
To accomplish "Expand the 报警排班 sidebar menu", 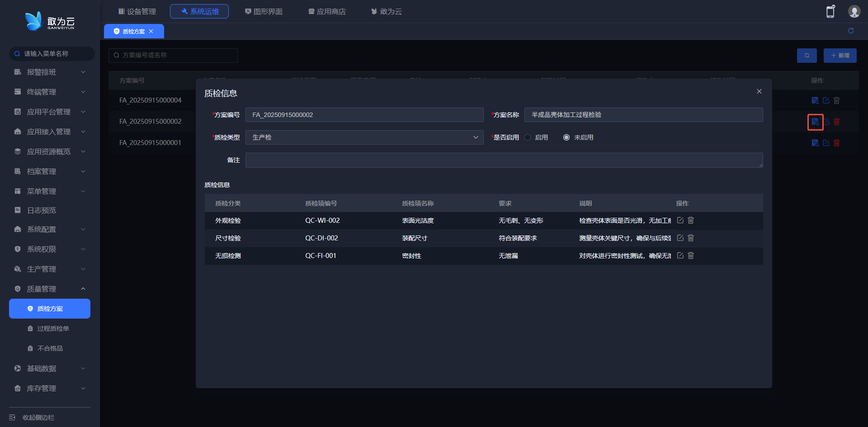I will [50, 72].
